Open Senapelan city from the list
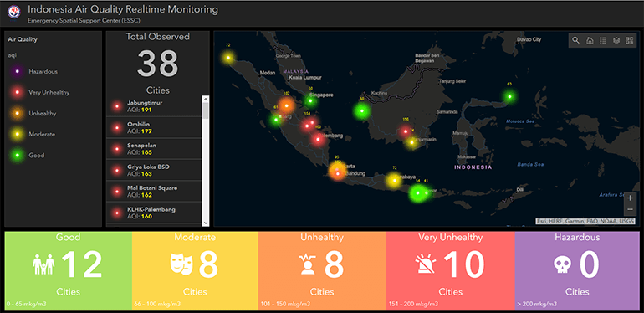This screenshot has height=313, width=644. point(154,149)
